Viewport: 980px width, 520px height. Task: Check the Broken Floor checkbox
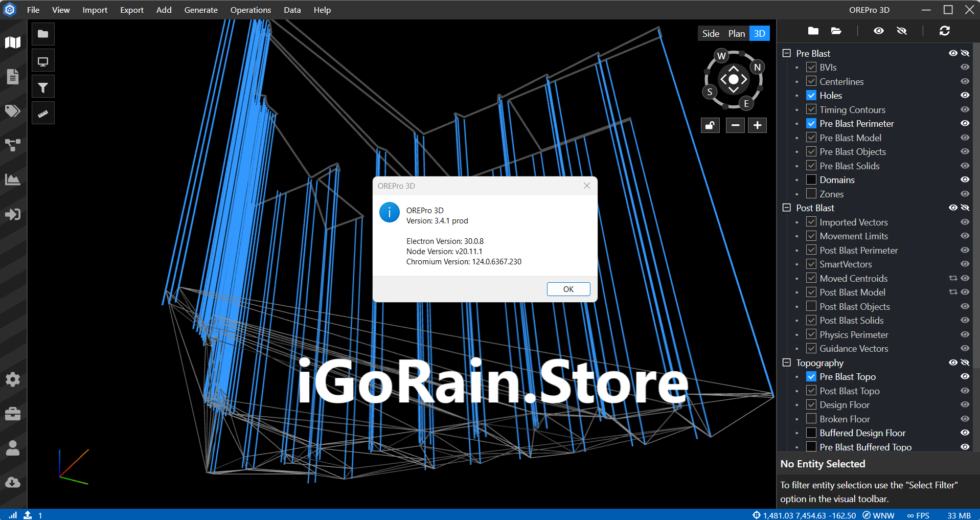pyautogui.click(x=811, y=418)
